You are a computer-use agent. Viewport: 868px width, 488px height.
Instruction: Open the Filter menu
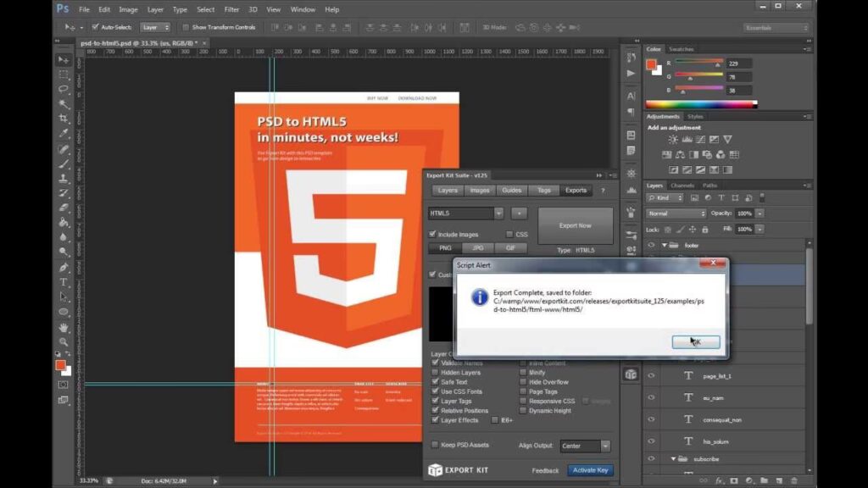pos(231,9)
